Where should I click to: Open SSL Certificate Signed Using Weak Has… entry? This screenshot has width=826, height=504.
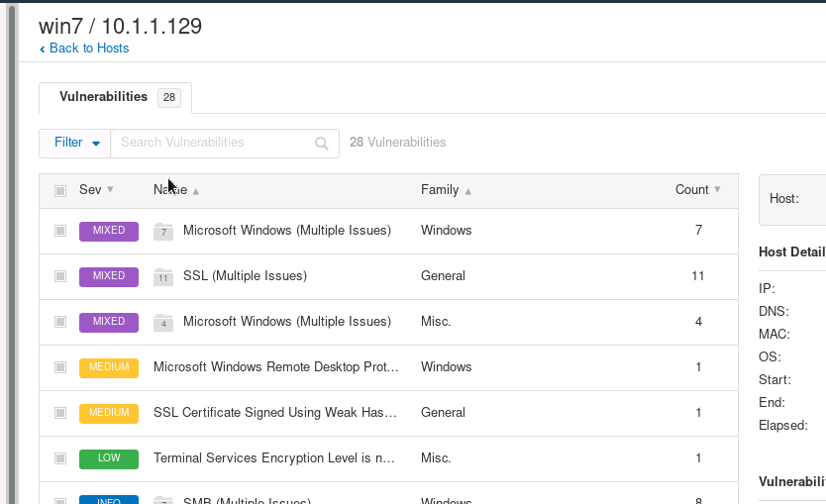click(x=275, y=412)
